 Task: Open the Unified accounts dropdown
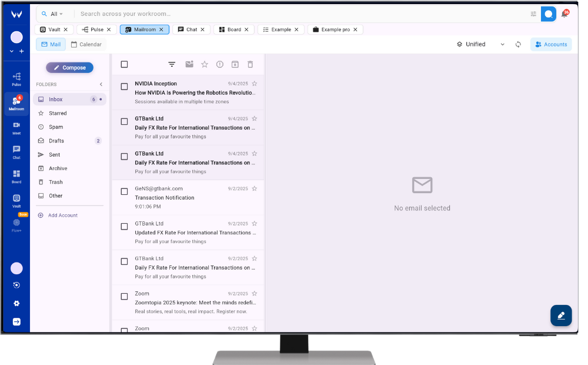pos(481,44)
